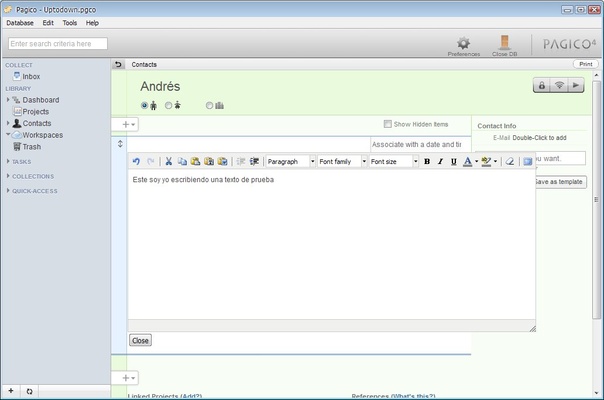604x400 pixels.
Task: Click the paste from Word icon
Action: (x=222, y=161)
